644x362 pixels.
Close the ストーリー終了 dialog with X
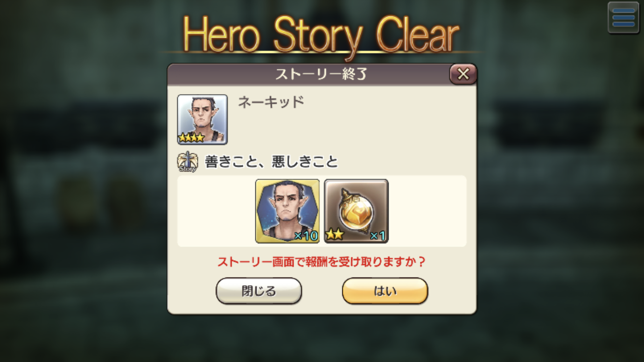(x=463, y=74)
